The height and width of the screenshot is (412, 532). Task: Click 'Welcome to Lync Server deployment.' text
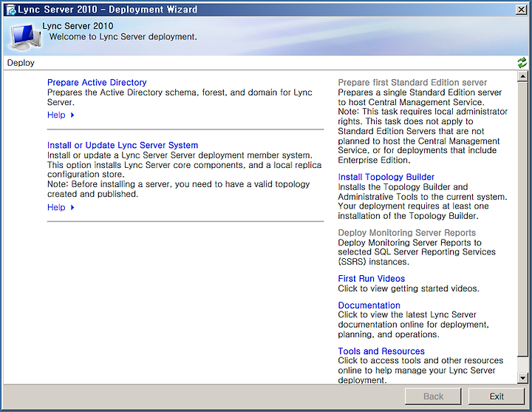coord(123,37)
